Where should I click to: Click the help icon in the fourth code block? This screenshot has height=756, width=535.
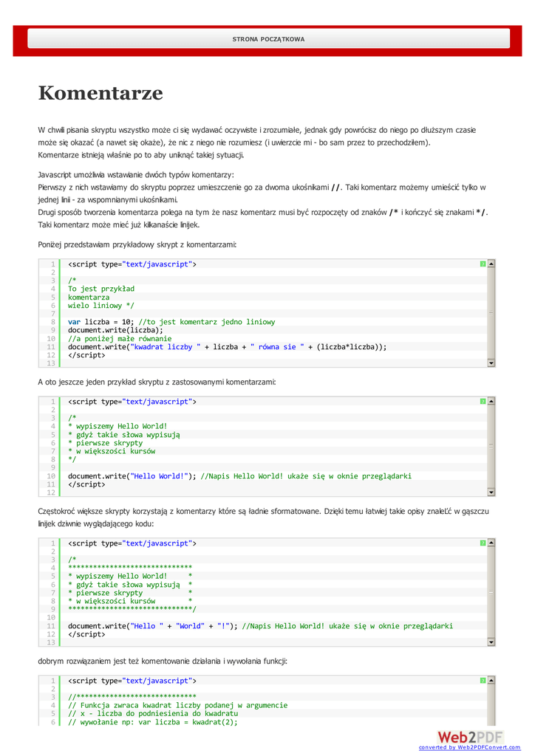tap(483, 681)
